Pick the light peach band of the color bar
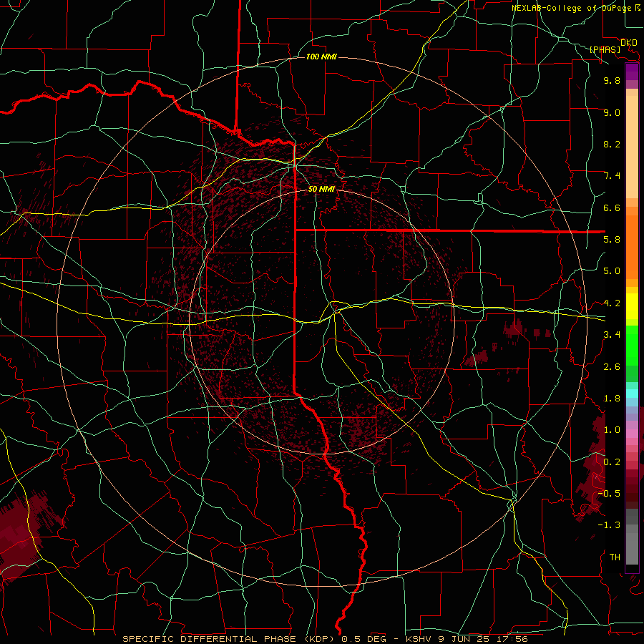The image size is (644, 644). pyautogui.click(x=632, y=147)
